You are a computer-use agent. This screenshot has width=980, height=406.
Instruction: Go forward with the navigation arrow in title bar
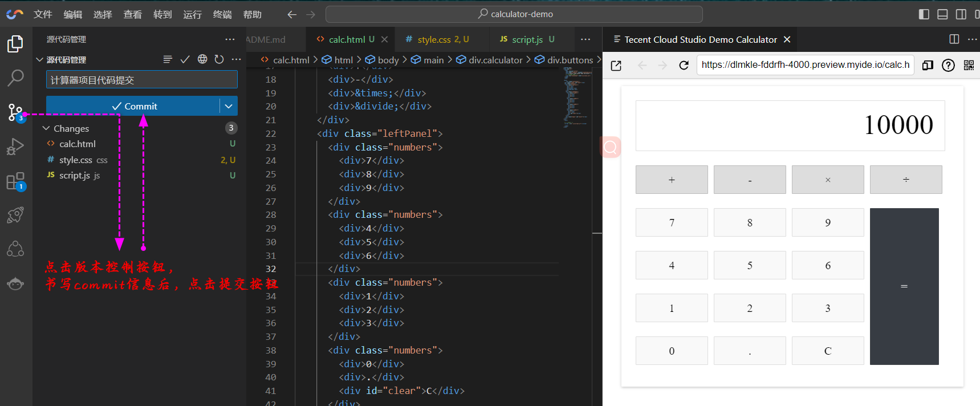tap(311, 14)
